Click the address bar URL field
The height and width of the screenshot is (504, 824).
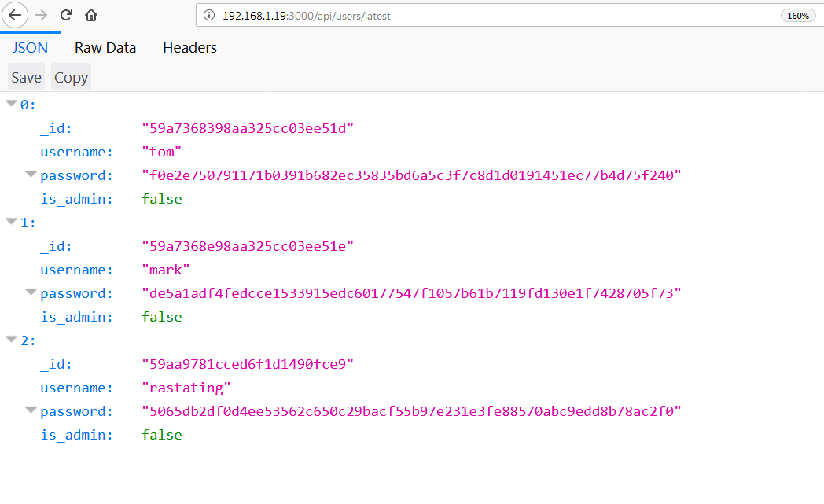(x=472, y=16)
